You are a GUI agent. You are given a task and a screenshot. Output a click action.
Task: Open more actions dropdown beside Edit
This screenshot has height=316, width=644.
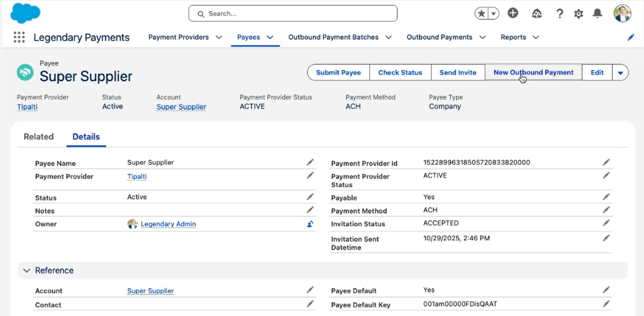(620, 73)
